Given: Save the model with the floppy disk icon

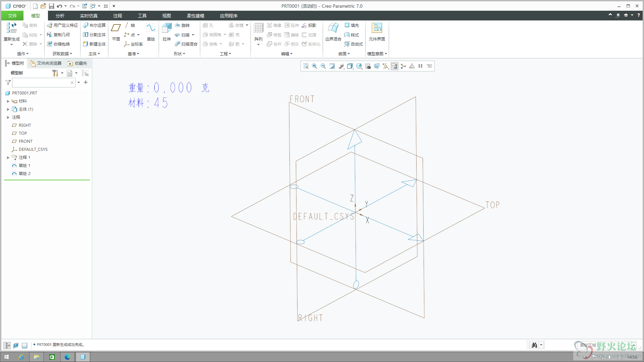Looking at the screenshot, I should click(51, 6).
